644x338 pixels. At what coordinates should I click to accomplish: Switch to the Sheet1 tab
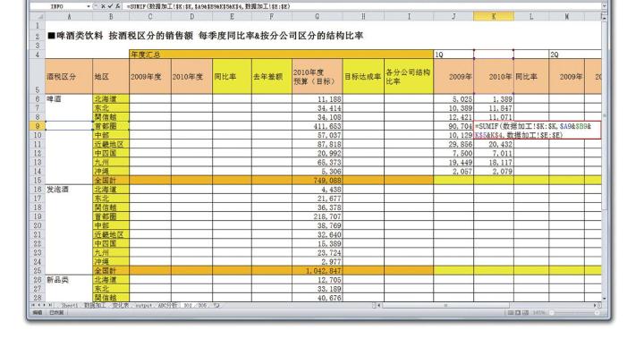coord(70,306)
